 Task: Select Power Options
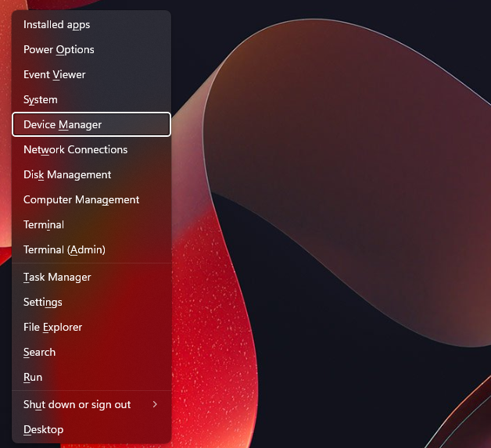tap(91, 50)
